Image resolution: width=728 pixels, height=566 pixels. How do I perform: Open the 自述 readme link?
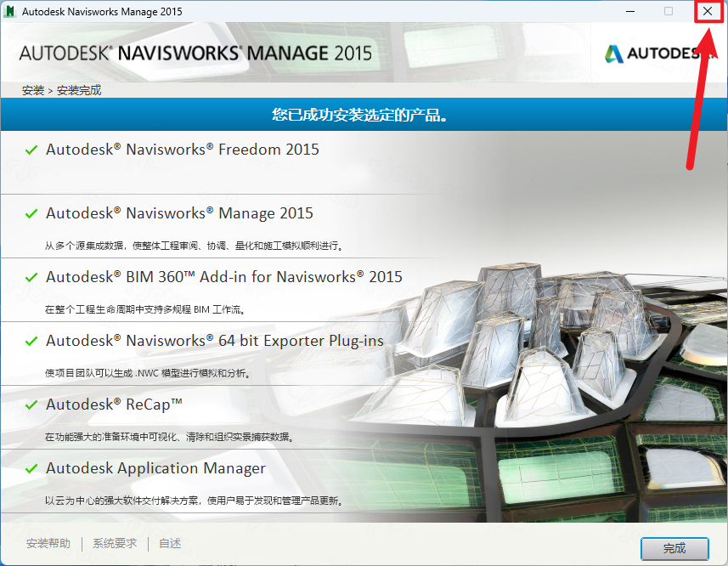[x=170, y=543]
